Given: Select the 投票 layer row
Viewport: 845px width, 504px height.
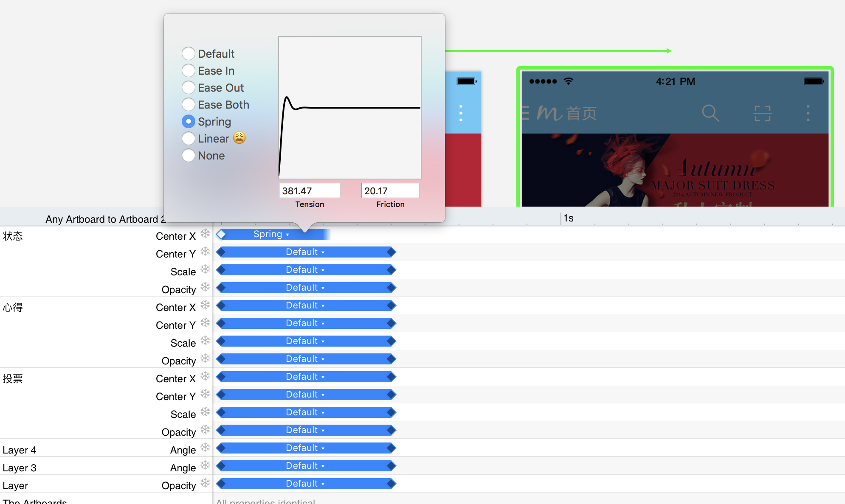Looking at the screenshot, I should coord(13,378).
